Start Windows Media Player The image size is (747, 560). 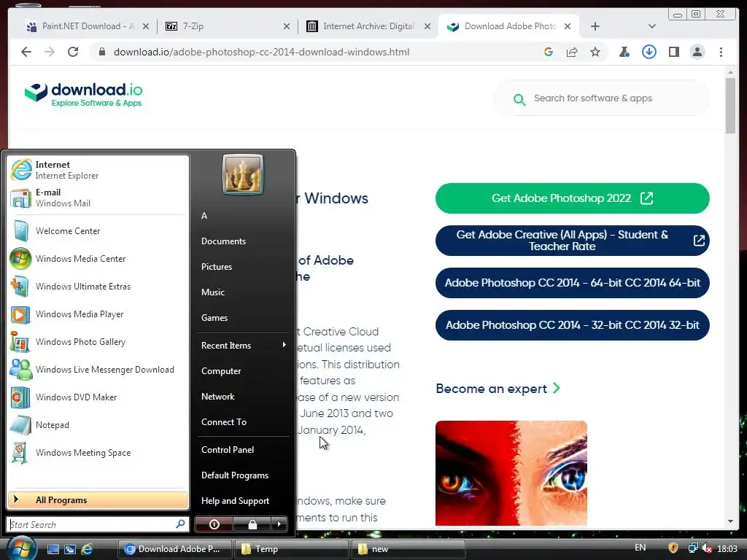pyautogui.click(x=98, y=314)
